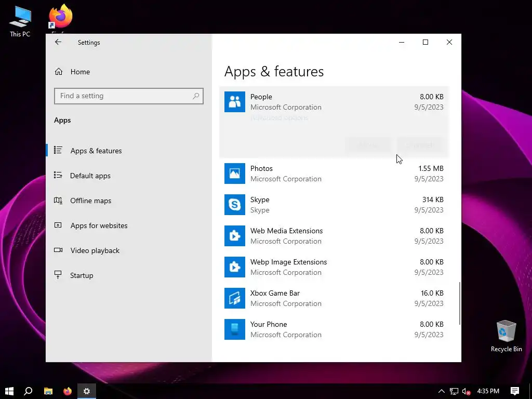This screenshot has width=532, height=399.
Task: Open Apps for websites settings
Action: click(99, 225)
